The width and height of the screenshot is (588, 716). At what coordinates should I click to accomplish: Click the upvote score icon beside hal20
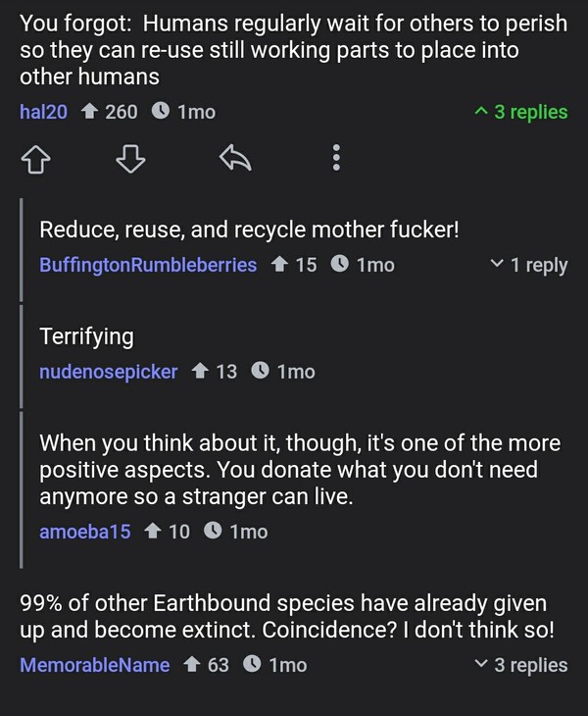click(88, 112)
